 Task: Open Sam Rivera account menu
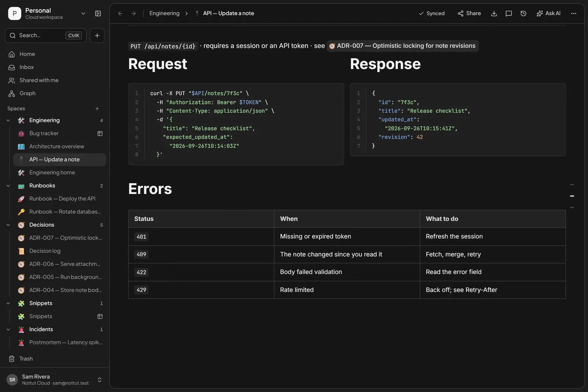point(55,380)
